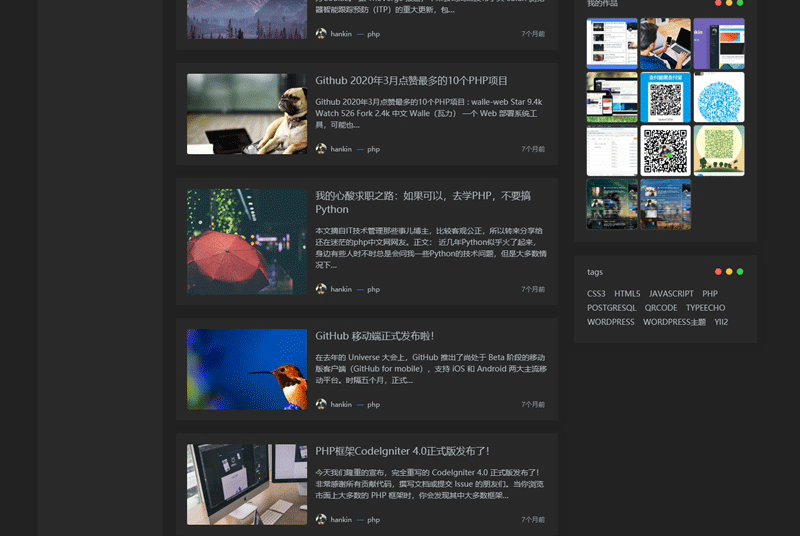Screen dimensions: 800x536
Task: Select the WORDPRESS tag
Action: click(x=611, y=322)
